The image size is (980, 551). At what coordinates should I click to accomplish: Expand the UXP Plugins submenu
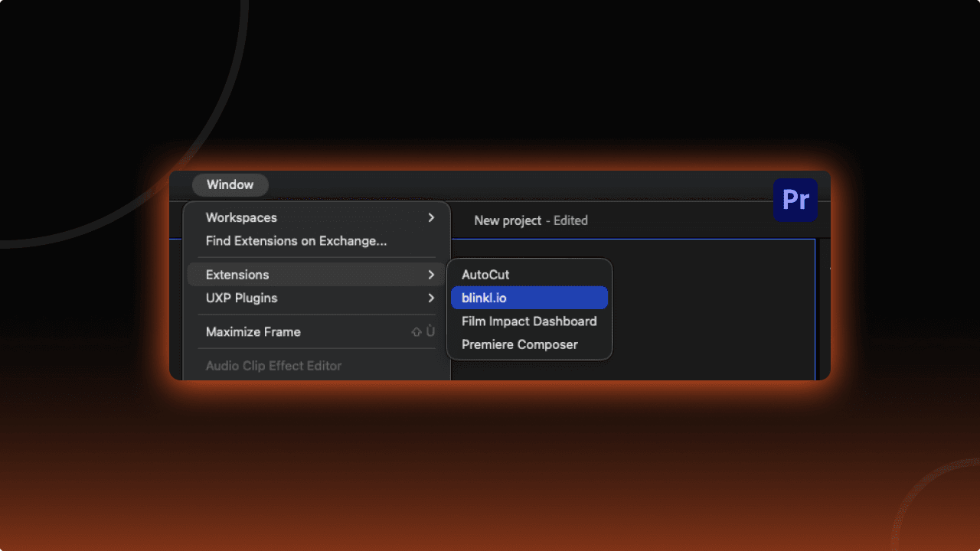[242, 298]
